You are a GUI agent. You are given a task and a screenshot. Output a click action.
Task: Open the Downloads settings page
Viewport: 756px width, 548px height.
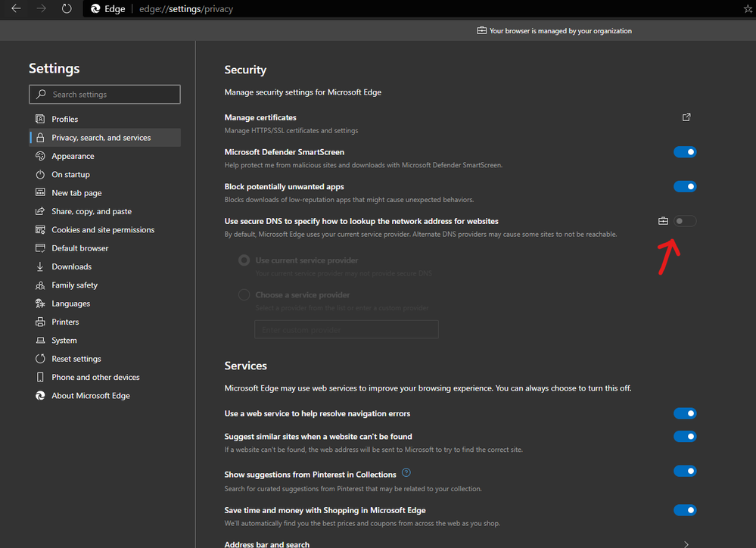[x=104, y=266]
